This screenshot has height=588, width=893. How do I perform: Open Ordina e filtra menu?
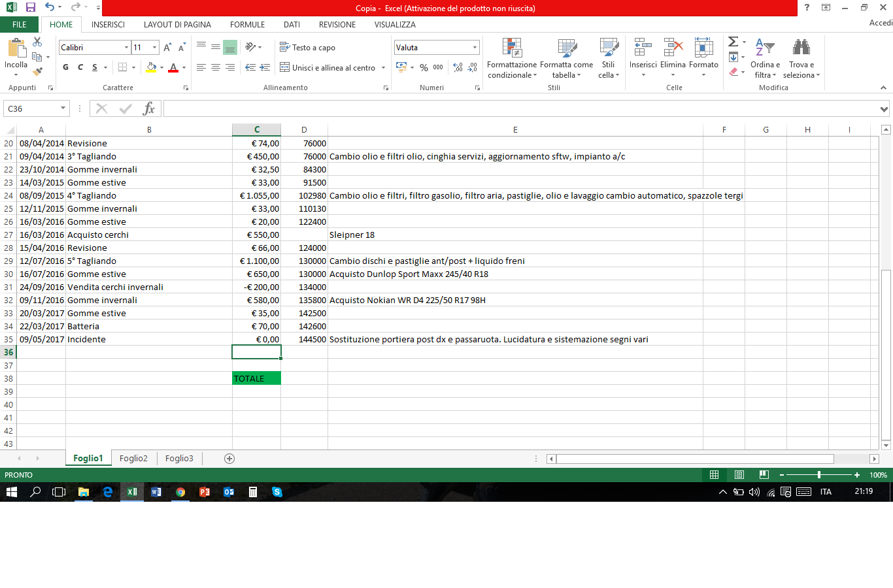pos(765,59)
